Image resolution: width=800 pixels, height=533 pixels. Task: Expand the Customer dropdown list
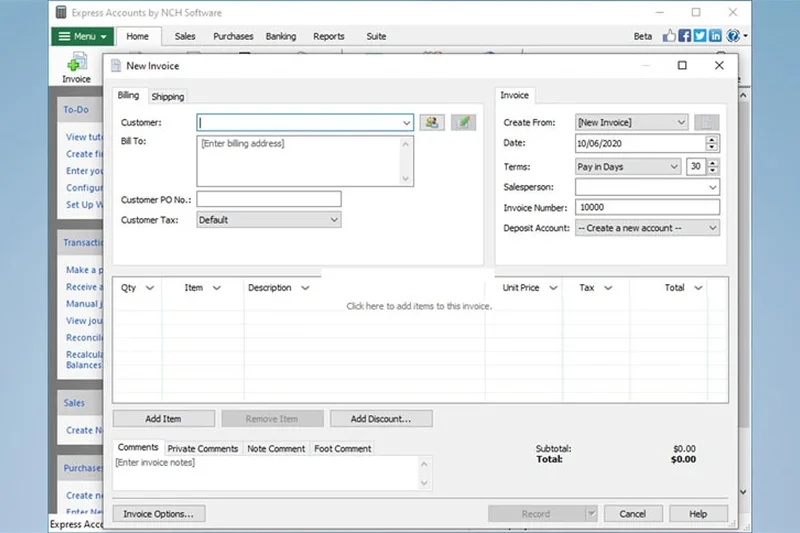click(406, 122)
